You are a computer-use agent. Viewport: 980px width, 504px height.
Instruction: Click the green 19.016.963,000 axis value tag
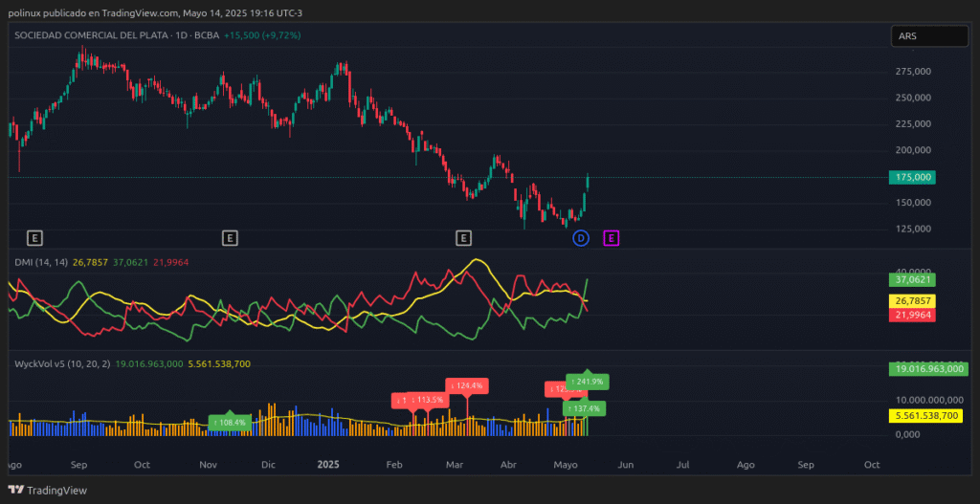926,368
